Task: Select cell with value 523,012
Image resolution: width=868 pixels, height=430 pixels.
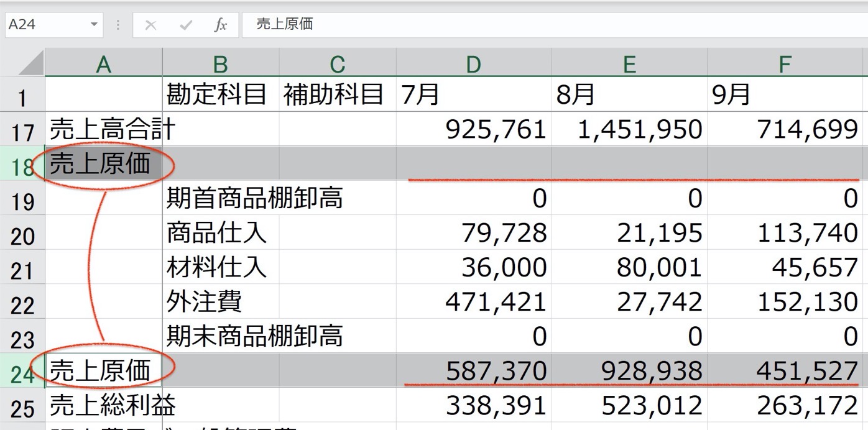Action: [629, 405]
